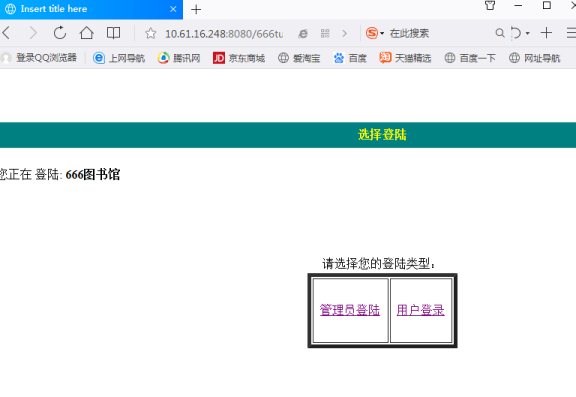This screenshot has width=576, height=397.
Task: Click the 用户登录 link
Action: tap(421, 310)
